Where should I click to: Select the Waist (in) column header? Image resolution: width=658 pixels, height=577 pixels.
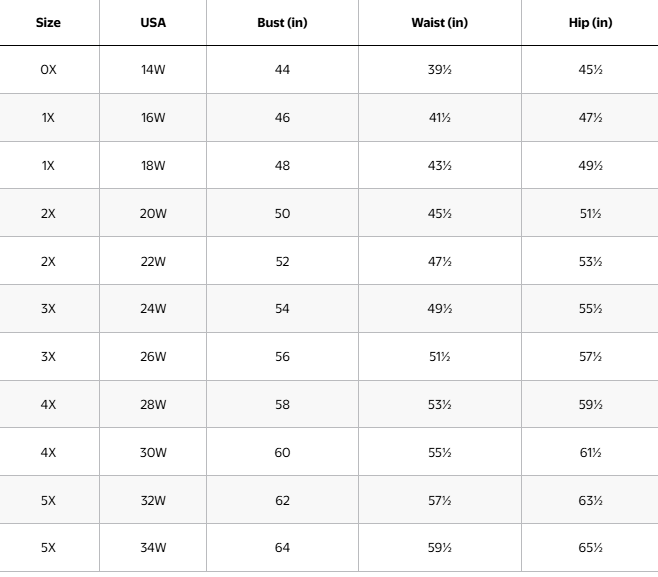click(440, 23)
